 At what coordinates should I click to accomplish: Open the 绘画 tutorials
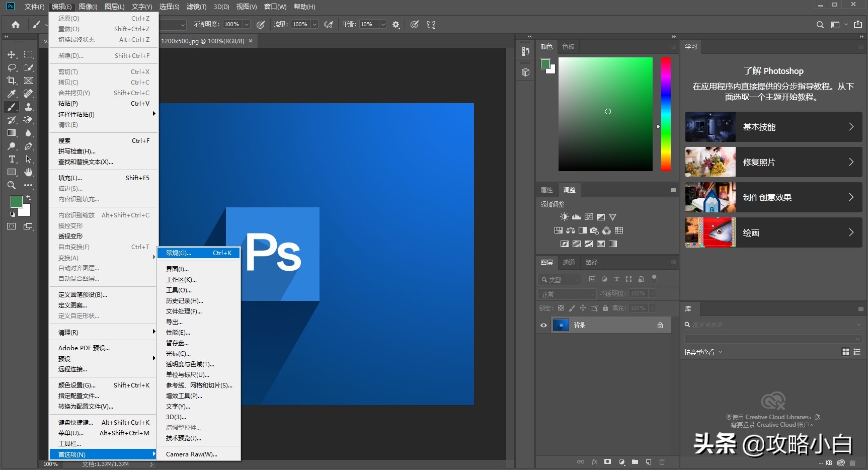773,232
